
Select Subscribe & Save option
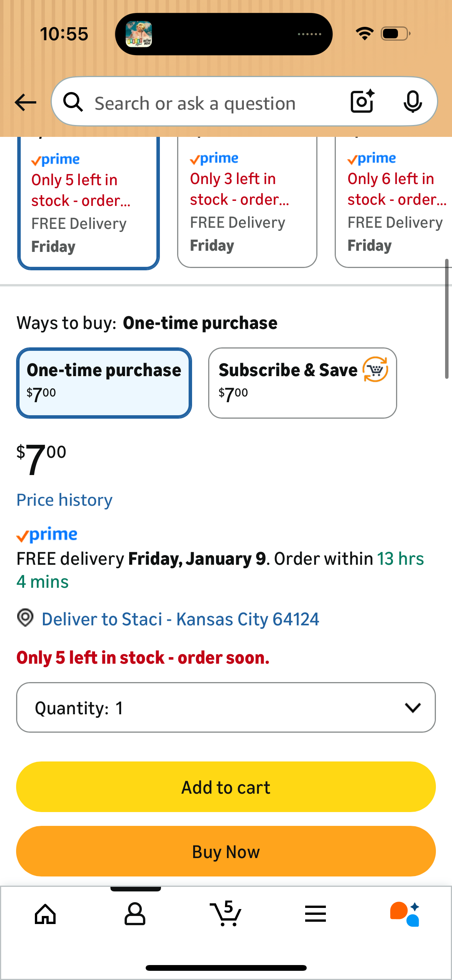tap(302, 383)
